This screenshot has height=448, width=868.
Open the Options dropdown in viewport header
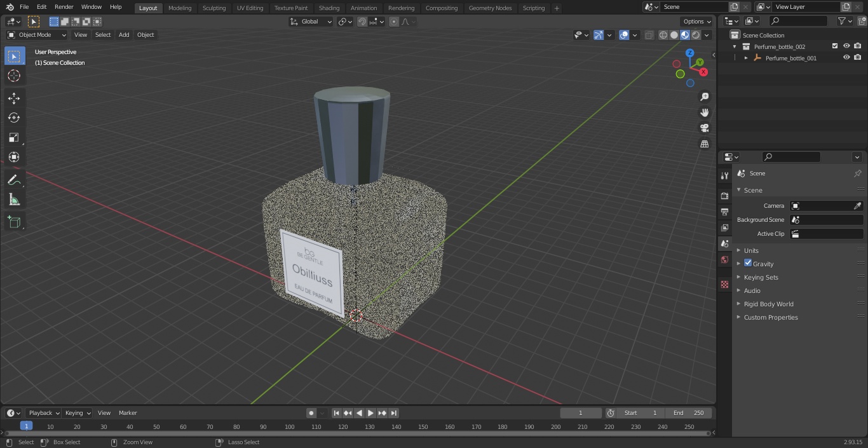[697, 22]
